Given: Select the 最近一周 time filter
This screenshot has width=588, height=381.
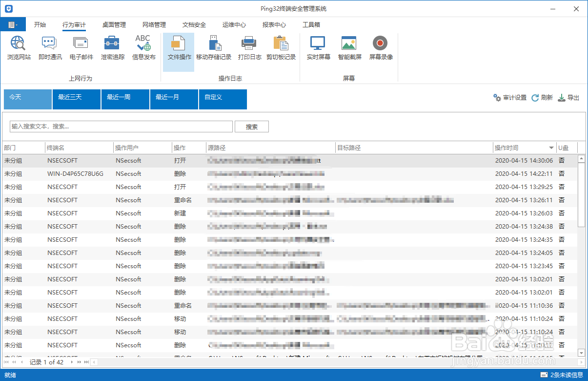Looking at the screenshot, I should point(125,99).
